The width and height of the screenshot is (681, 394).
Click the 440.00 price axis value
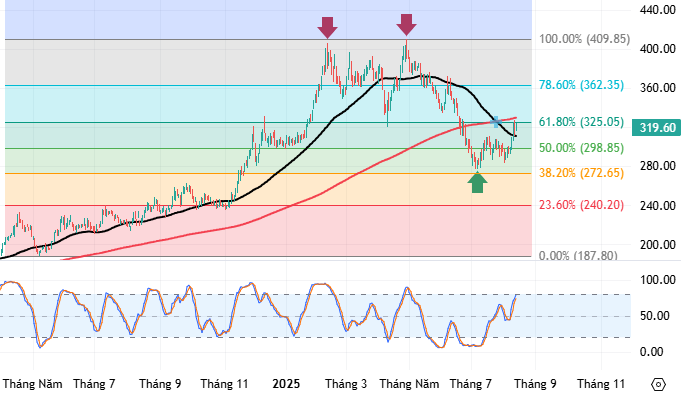point(658,10)
